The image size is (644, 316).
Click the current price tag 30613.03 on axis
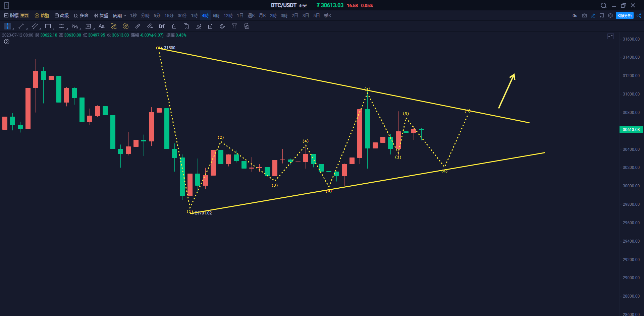(x=631, y=130)
